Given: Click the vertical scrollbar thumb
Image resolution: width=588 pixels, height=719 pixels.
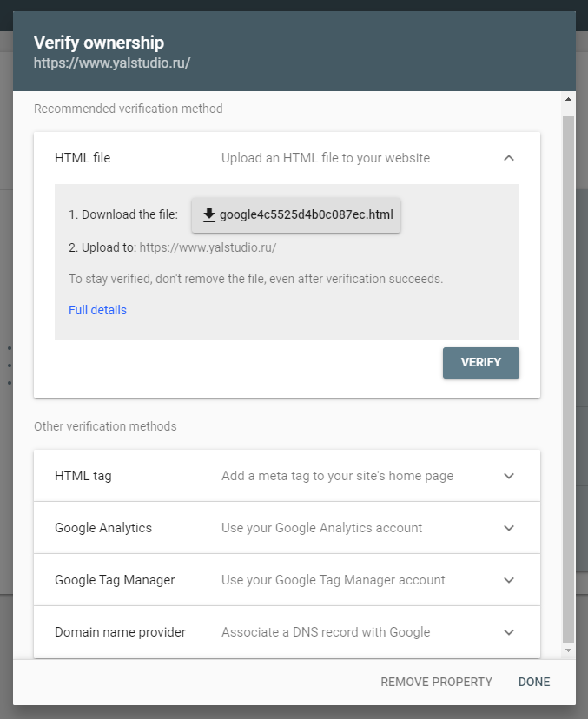Looking at the screenshot, I should pos(568,379).
